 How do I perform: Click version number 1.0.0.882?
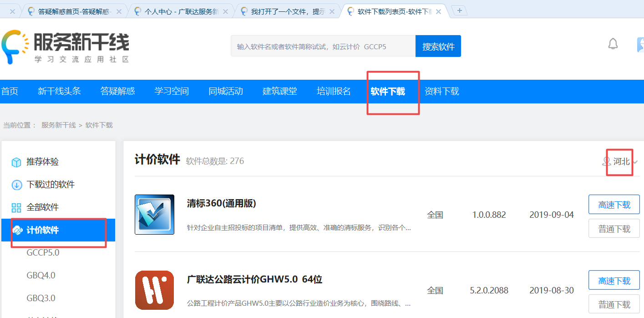coord(489,215)
